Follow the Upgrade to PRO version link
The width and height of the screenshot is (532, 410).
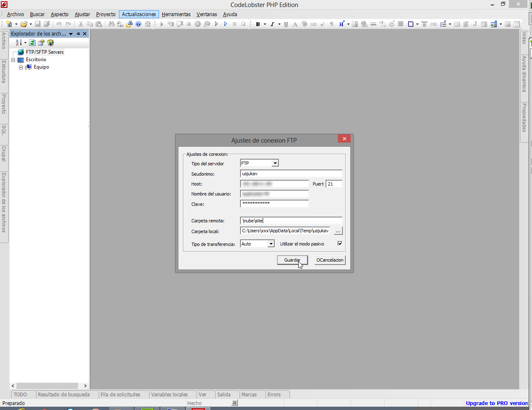tap(496, 403)
